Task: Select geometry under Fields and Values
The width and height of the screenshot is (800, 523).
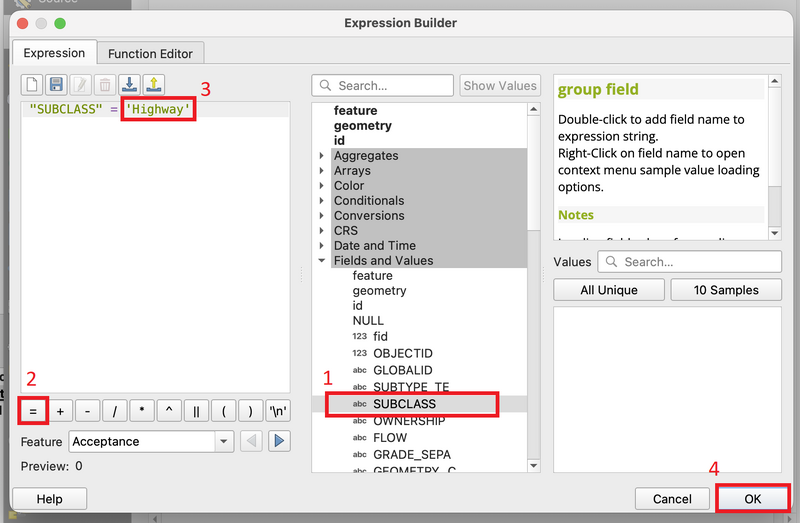Action: point(379,290)
